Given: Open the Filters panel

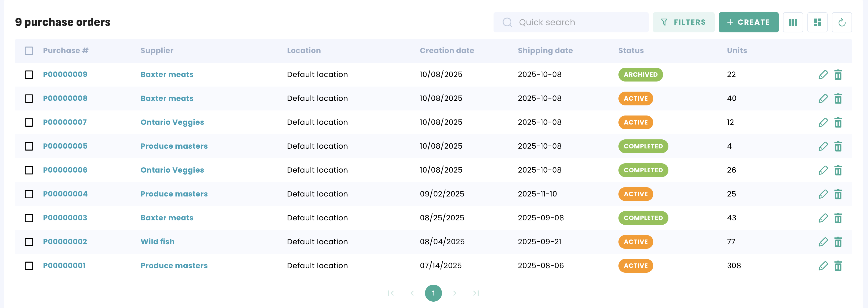Looking at the screenshot, I should tap(683, 22).
